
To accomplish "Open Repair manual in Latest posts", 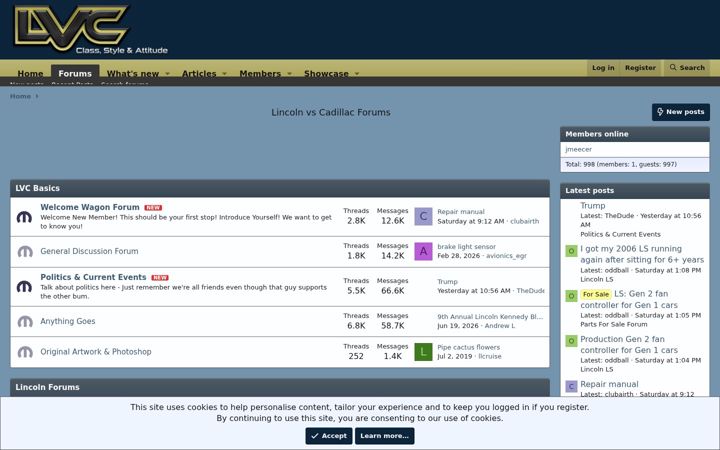I will point(609,384).
